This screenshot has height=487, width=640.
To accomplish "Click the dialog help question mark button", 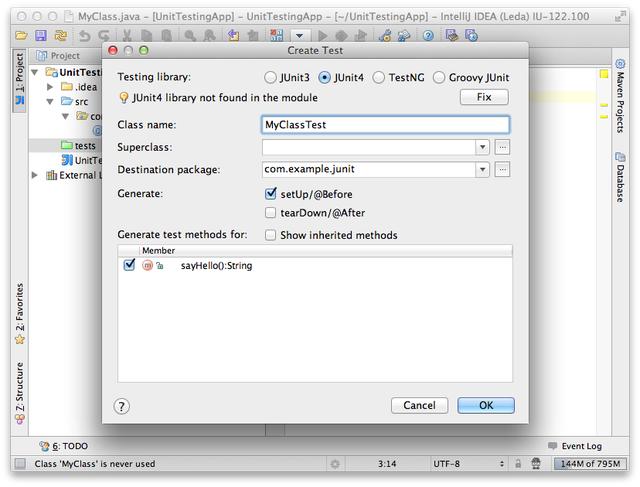I will coord(122,406).
